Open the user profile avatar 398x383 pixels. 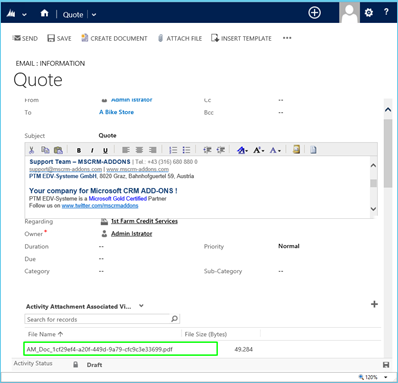(349, 13)
